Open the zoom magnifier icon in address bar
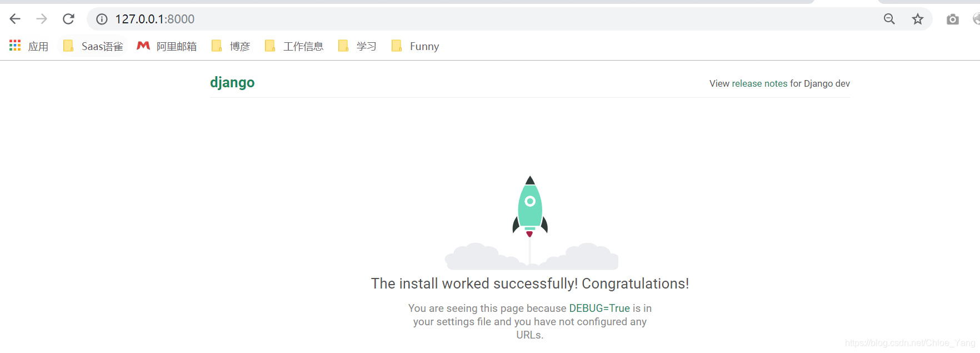The image size is (980, 353). tap(889, 19)
